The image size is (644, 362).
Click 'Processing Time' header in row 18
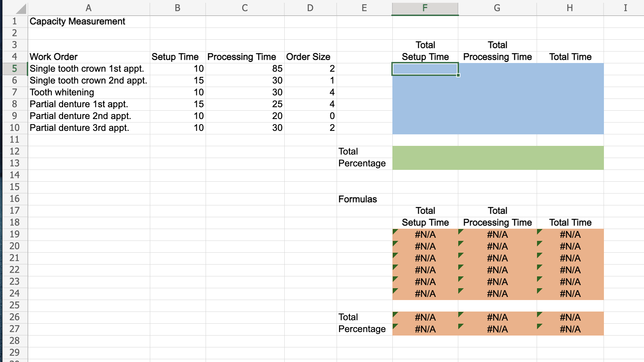[497, 223]
